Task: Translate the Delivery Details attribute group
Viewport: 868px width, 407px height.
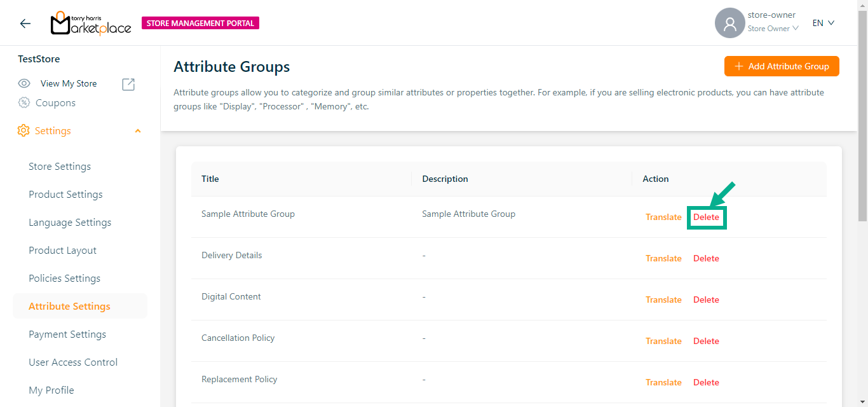Action: click(663, 259)
